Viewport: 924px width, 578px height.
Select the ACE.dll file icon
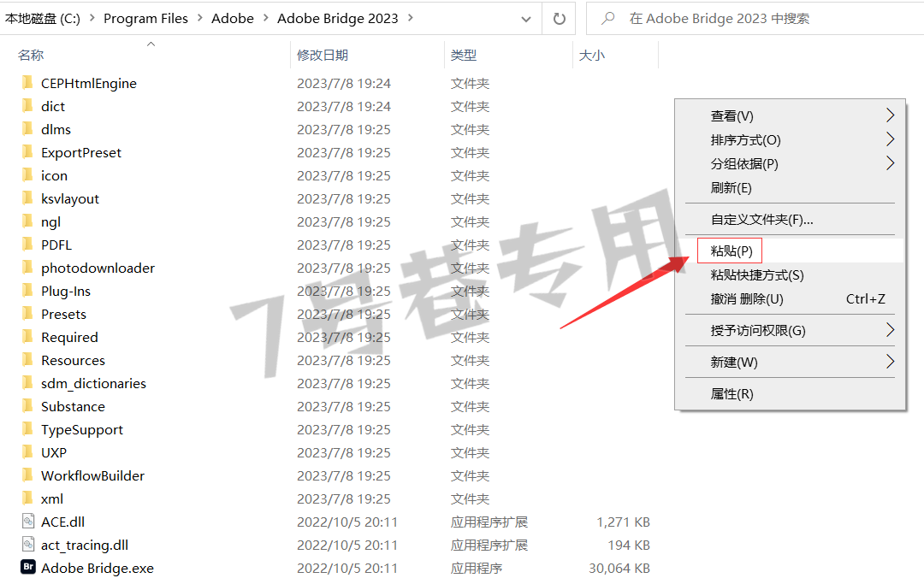click(x=27, y=522)
